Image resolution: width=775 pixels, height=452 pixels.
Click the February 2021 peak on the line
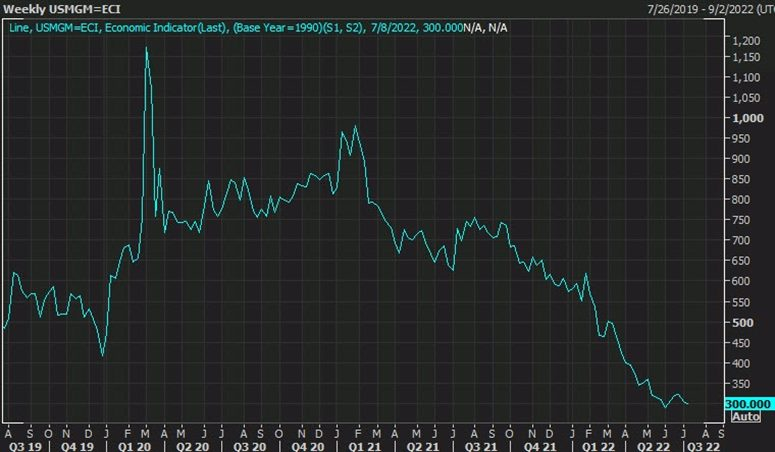tap(355, 127)
